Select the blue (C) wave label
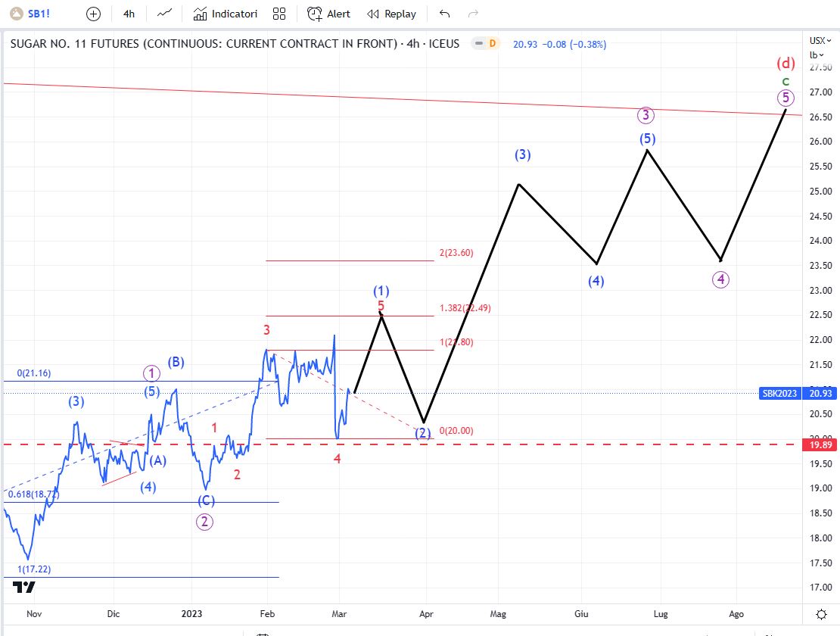Image resolution: width=840 pixels, height=636 pixels. (x=207, y=500)
